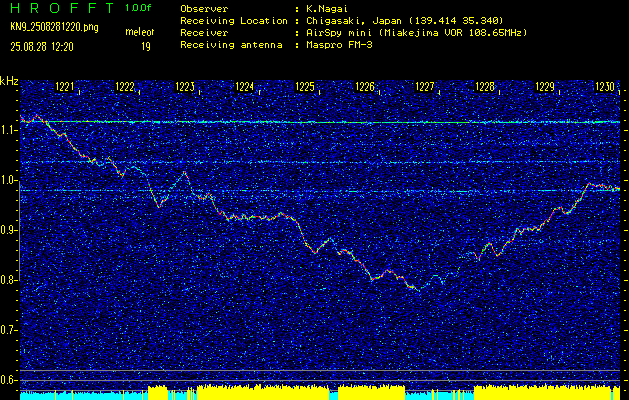Click time marker 1227
Screen dimensions: 629x400
pyautogui.click(x=425, y=87)
